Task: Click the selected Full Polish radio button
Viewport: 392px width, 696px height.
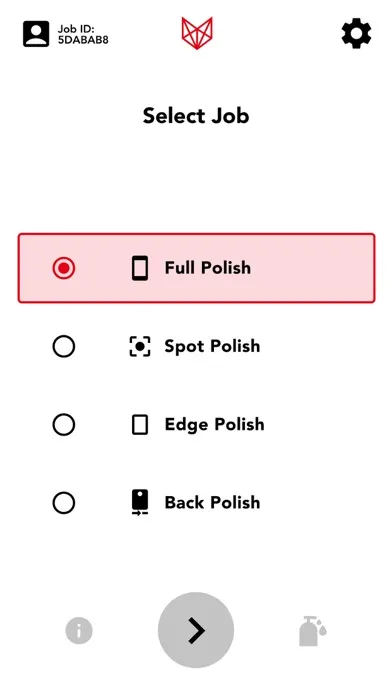Action: tap(64, 268)
